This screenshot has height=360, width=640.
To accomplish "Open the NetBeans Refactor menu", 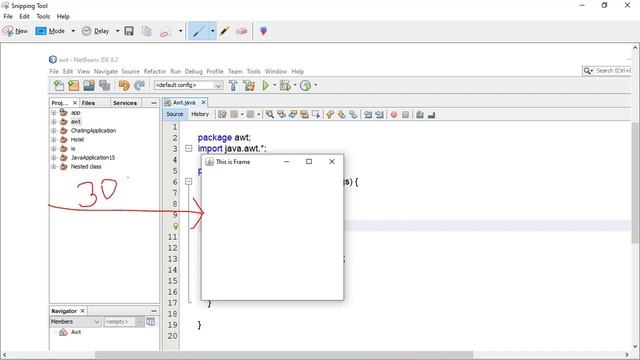I will point(155,71).
